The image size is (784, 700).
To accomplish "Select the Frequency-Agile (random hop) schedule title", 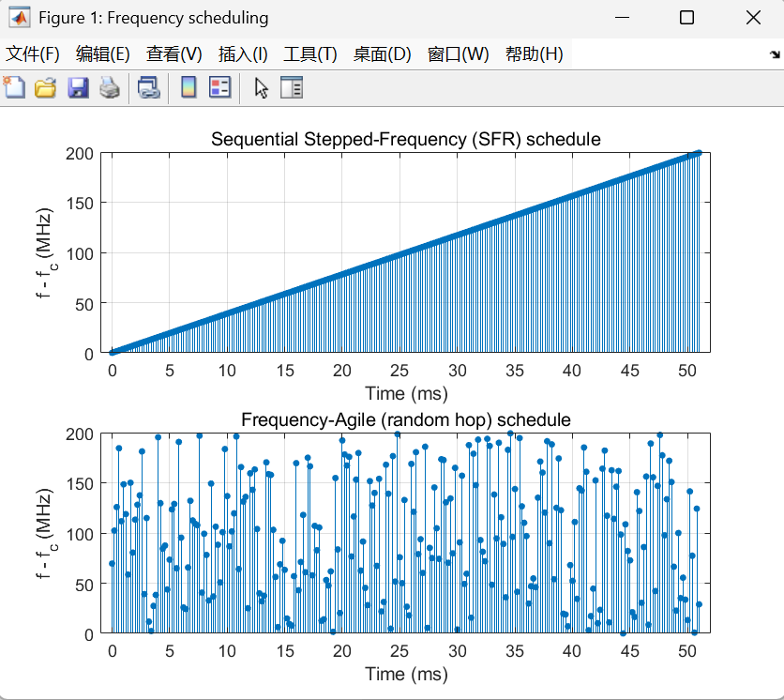I will tap(405, 419).
